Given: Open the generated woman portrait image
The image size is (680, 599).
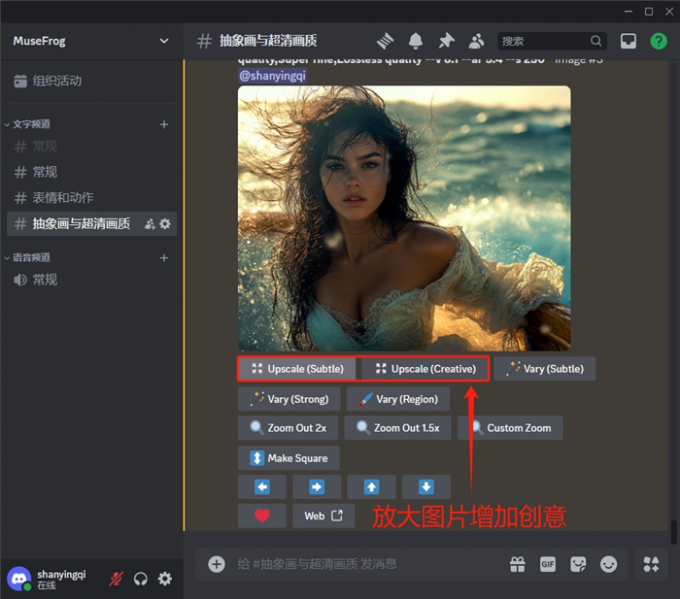Looking at the screenshot, I should (x=404, y=218).
